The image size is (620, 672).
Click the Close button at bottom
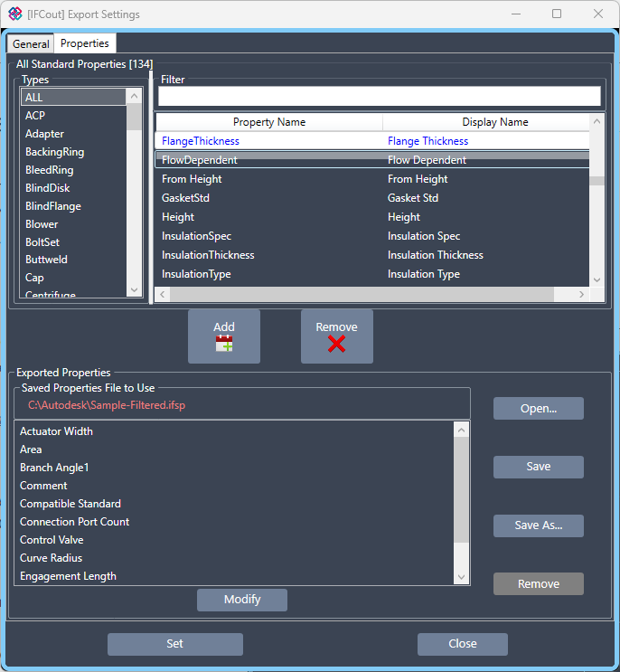463,644
